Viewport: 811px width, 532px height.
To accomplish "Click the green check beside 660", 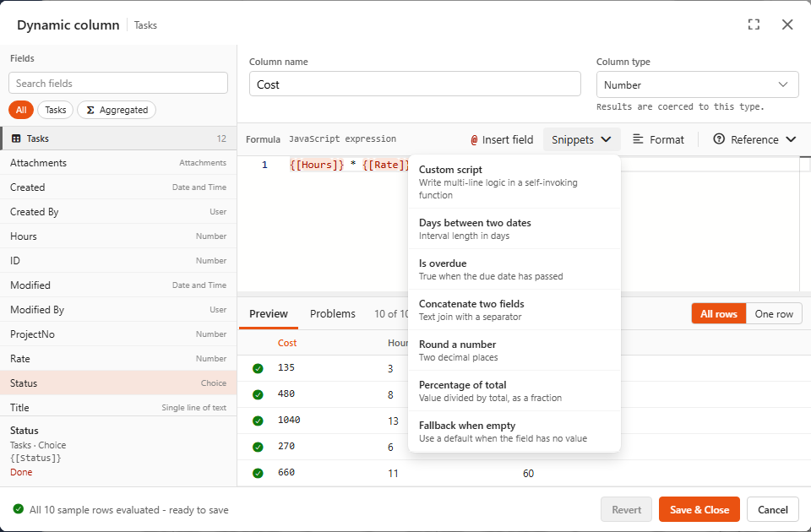I will coord(258,473).
